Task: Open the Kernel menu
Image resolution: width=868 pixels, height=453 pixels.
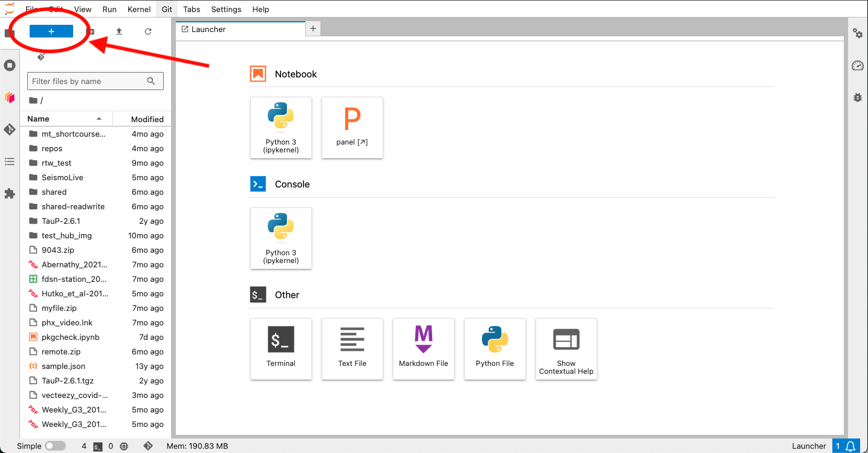Action: tap(140, 9)
